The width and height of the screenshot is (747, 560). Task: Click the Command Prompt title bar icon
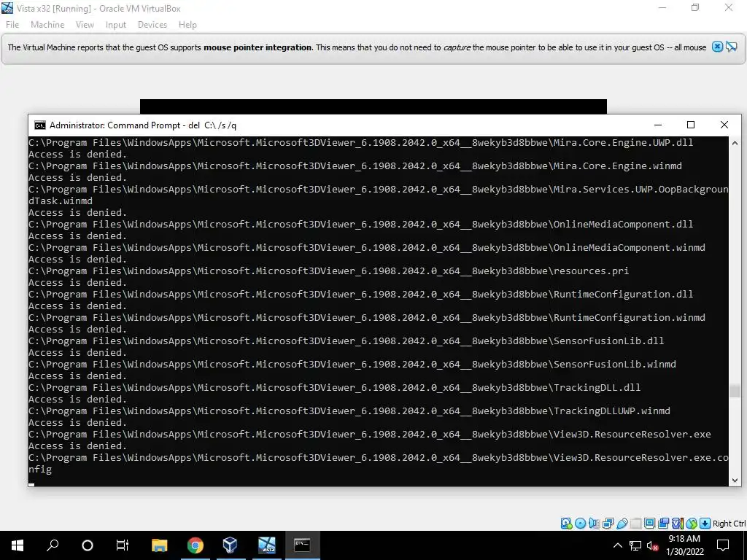coord(40,125)
